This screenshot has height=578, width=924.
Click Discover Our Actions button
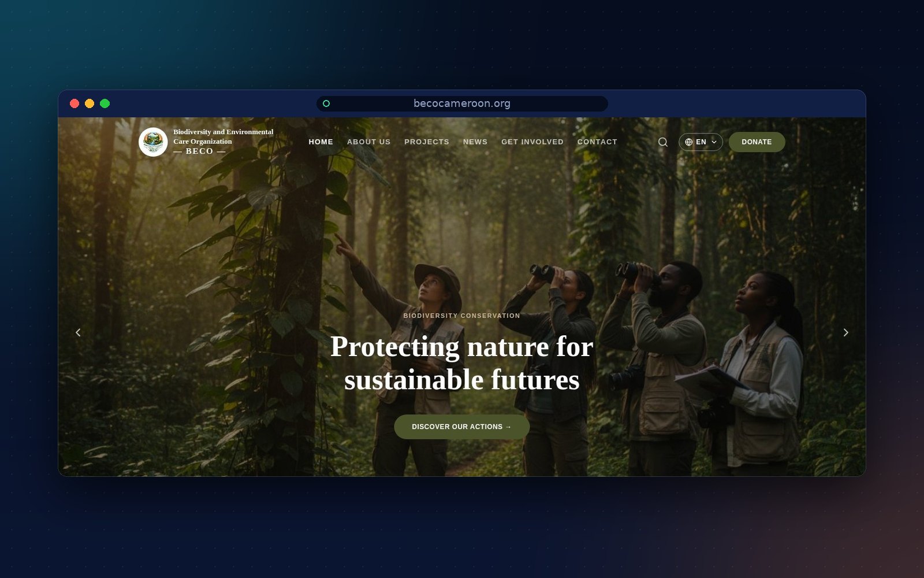pos(461,427)
